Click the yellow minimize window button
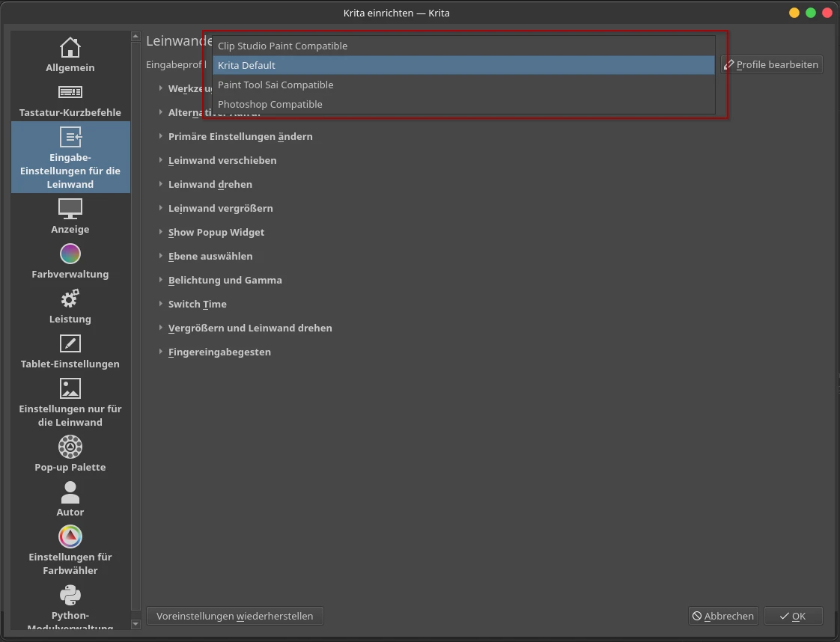The image size is (840, 642). (794, 13)
